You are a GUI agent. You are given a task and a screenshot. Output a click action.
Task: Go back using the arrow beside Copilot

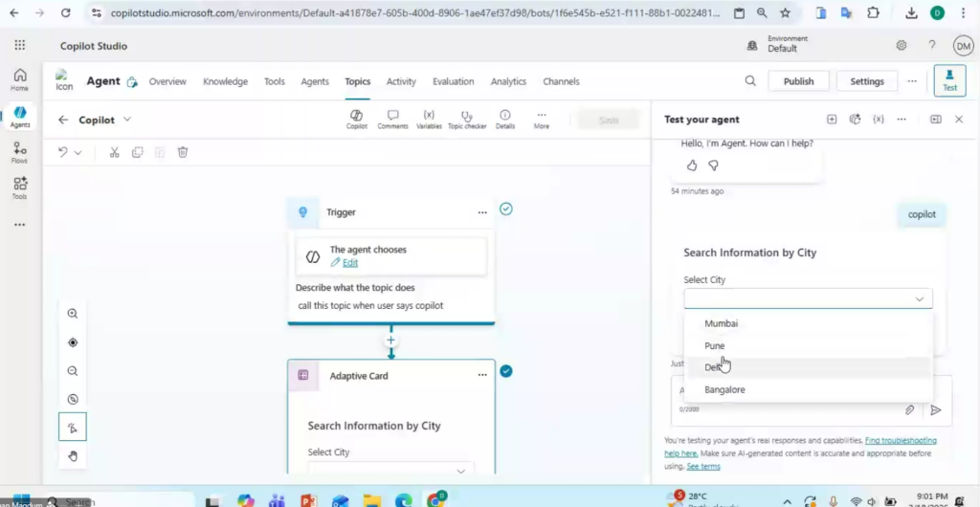[63, 120]
